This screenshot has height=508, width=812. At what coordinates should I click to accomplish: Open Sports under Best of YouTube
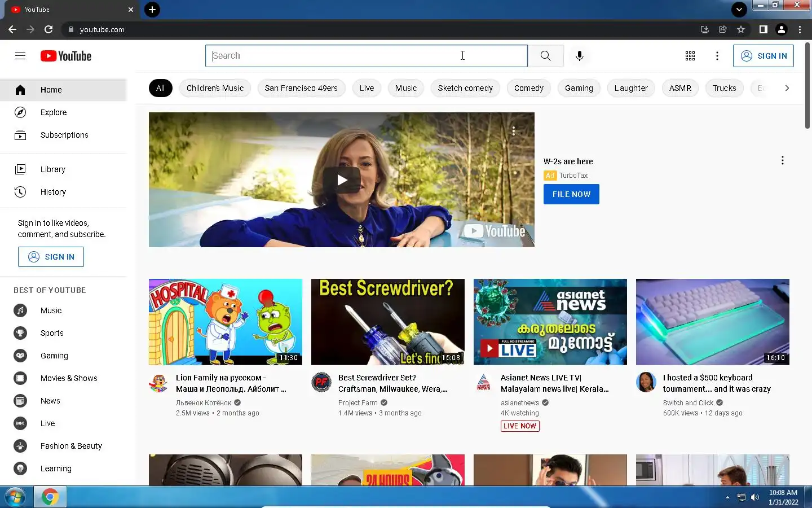63,333
